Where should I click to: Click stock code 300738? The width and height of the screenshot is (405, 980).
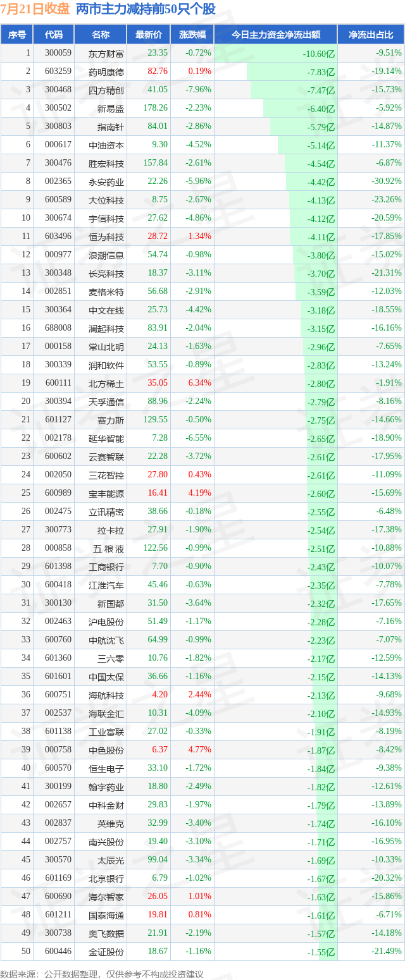coord(58,933)
